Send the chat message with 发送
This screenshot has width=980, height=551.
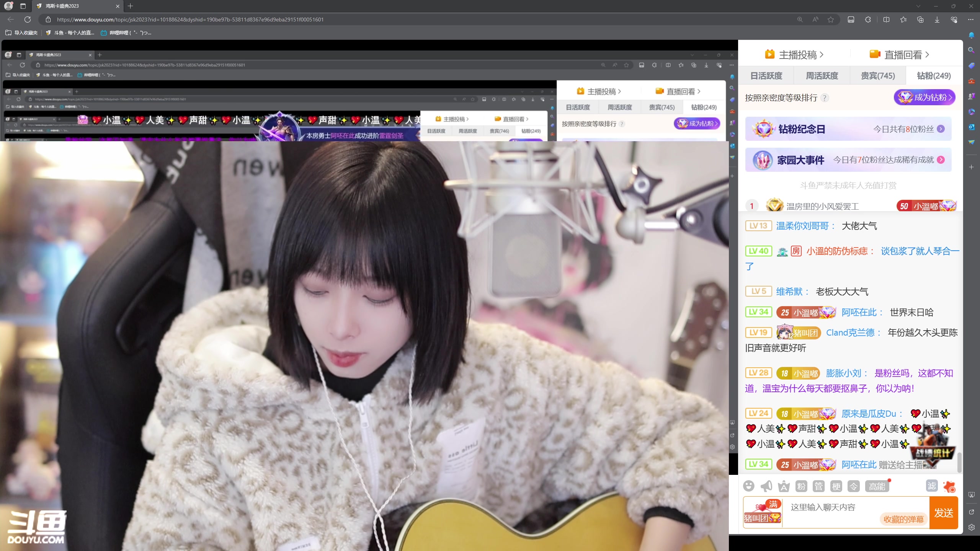[944, 513]
